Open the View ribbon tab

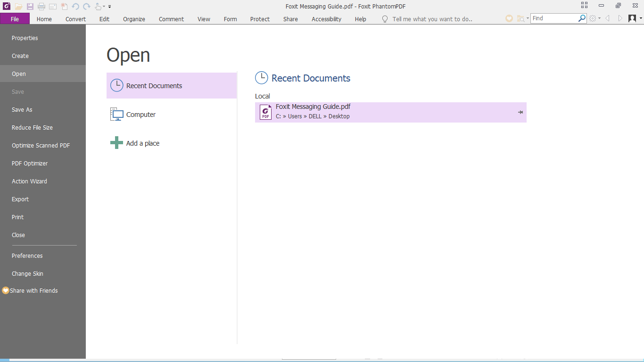[x=204, y=19]
